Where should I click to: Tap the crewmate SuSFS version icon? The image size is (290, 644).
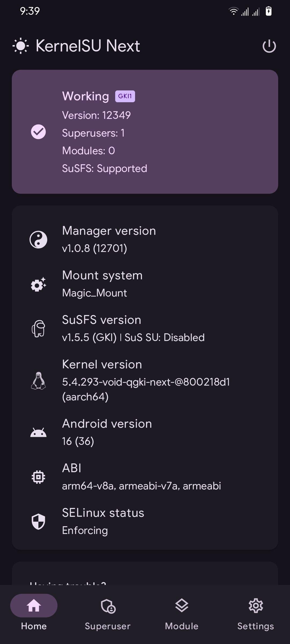pyautogui.click(x=38, y=328)
